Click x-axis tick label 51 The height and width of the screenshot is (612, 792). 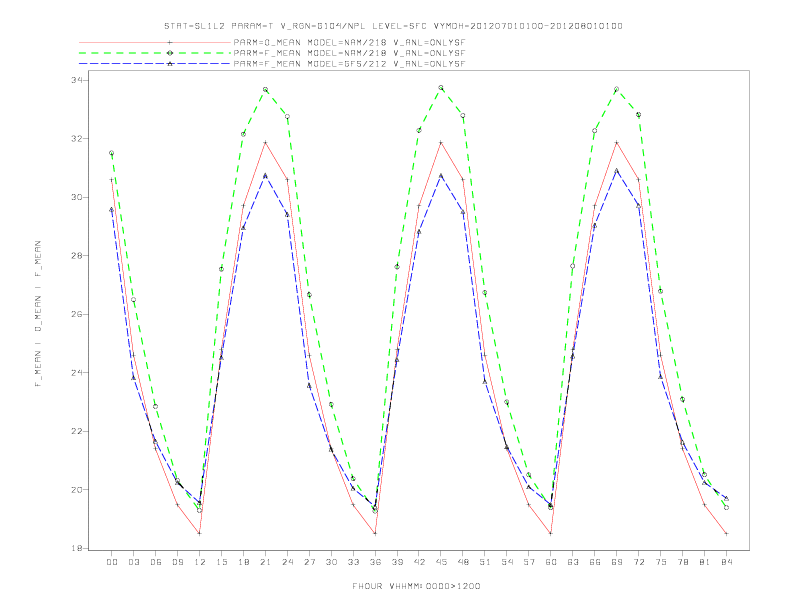pyautogui.click(x=485, y=562)
